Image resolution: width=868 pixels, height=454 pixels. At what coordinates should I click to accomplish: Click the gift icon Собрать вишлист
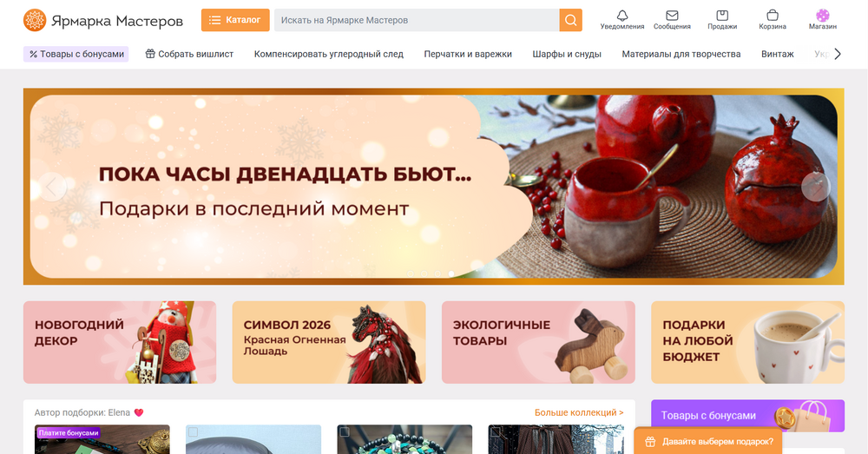pos(150,54)
